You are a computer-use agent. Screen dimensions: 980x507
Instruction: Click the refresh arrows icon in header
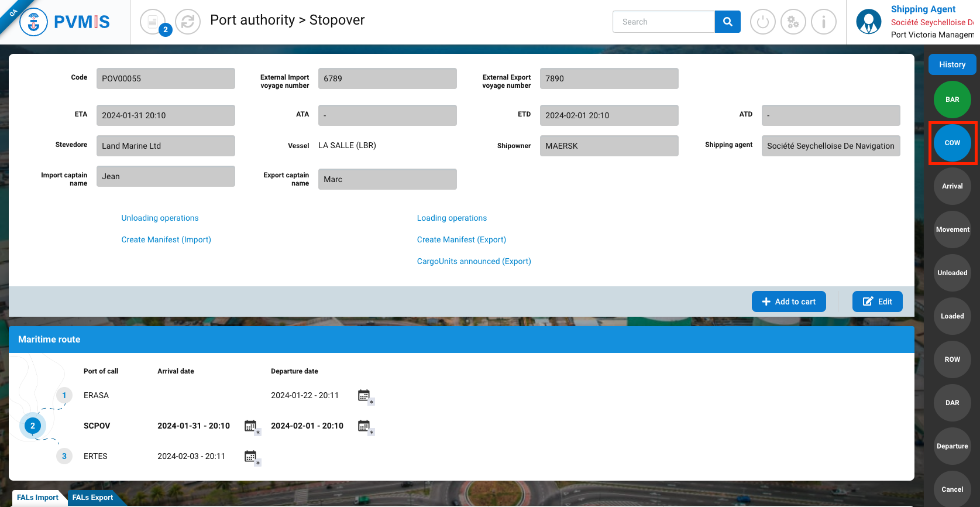click(x=188, y=22)
